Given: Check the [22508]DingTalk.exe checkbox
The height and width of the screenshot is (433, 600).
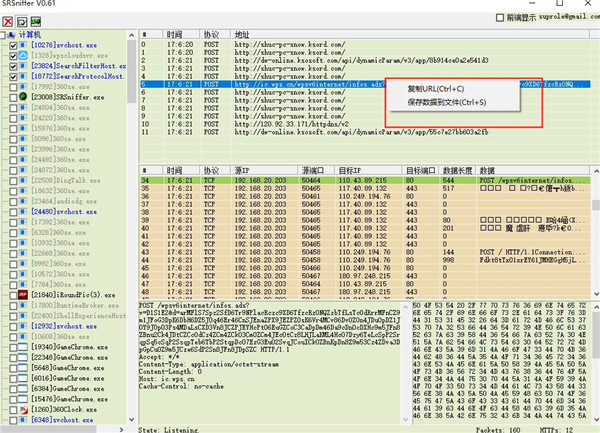Looking at the screenshot, I should 13,181.
